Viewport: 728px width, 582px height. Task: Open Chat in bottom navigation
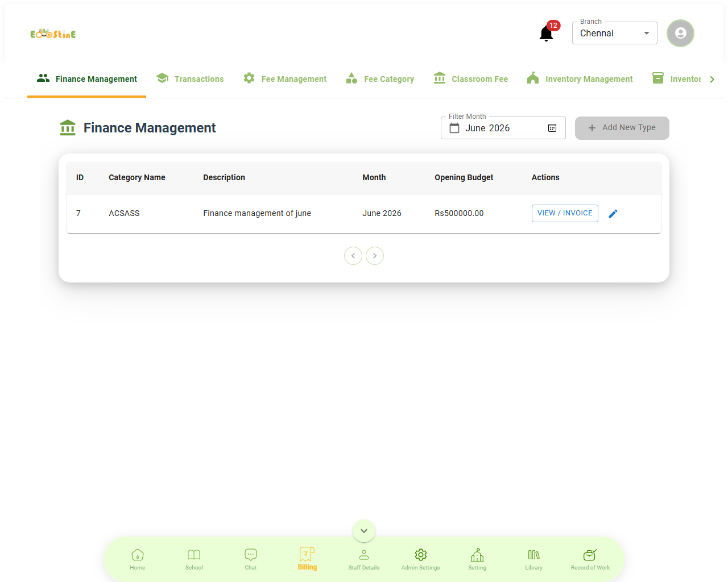point(251,559)
